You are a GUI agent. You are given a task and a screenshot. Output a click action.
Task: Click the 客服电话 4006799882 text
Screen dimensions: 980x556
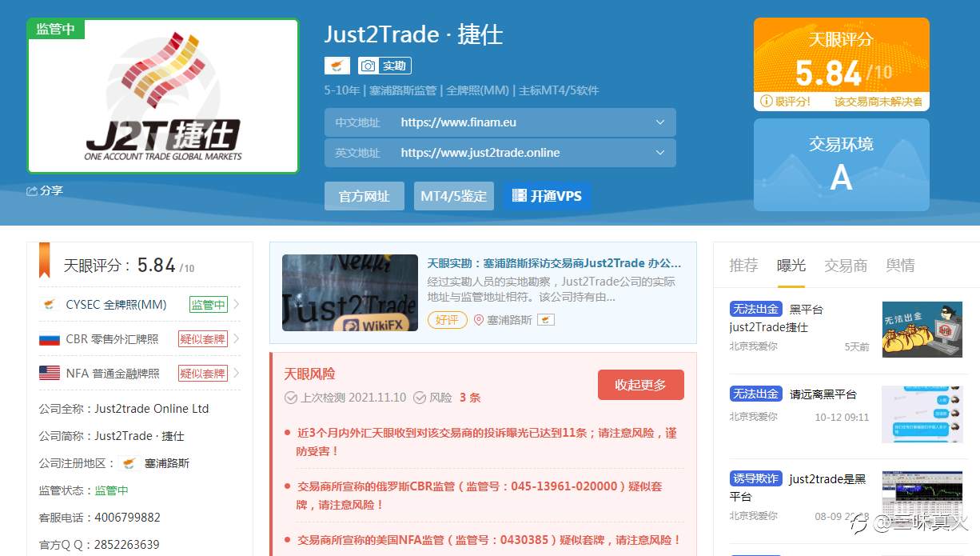click(100, 518)
